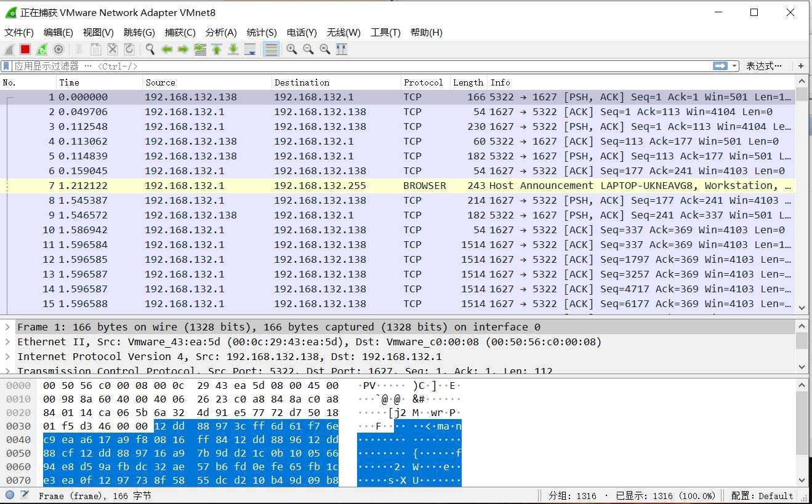This screenshot has height=504, width=812.
Task: Open the expert information status icon
Action: pos(10,495)
